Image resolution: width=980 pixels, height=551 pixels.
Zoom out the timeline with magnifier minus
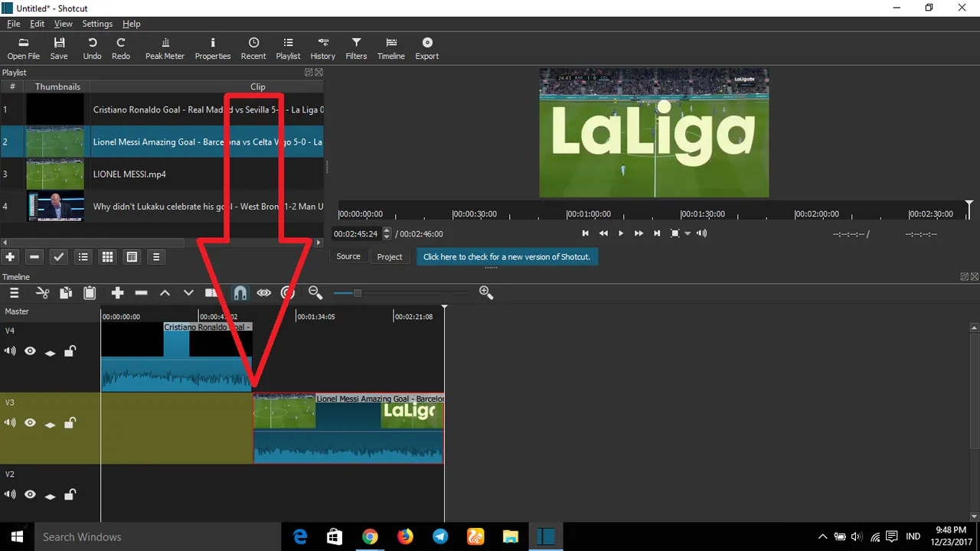pyautogui.click(x=315, y=292)
